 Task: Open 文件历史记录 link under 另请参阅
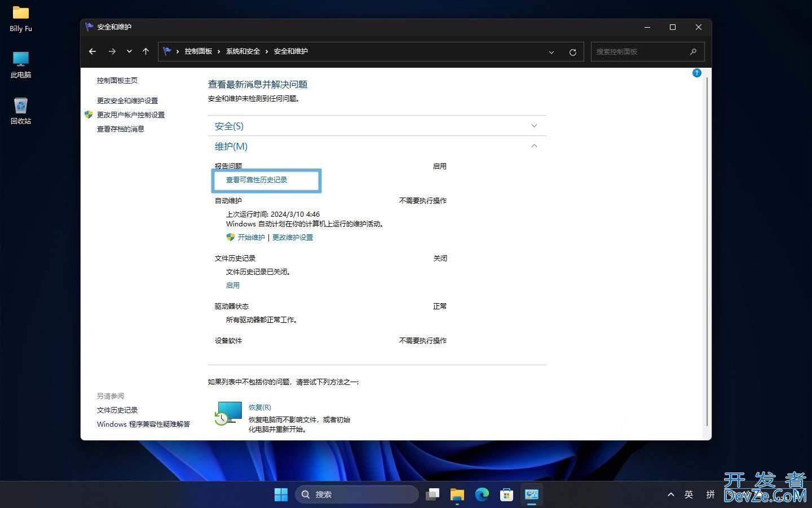[x=117, y=410]
